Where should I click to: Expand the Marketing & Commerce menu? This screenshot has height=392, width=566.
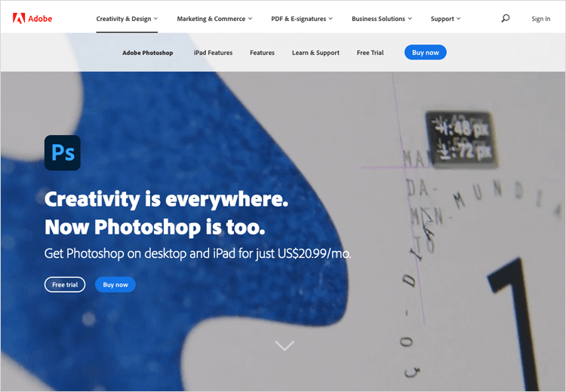point(214,19)
